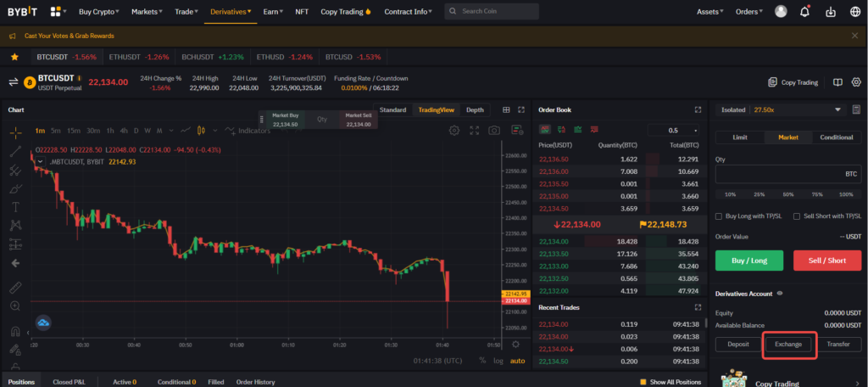
Task: Click the cloud save chart icon
Action: tap(43, 322)
